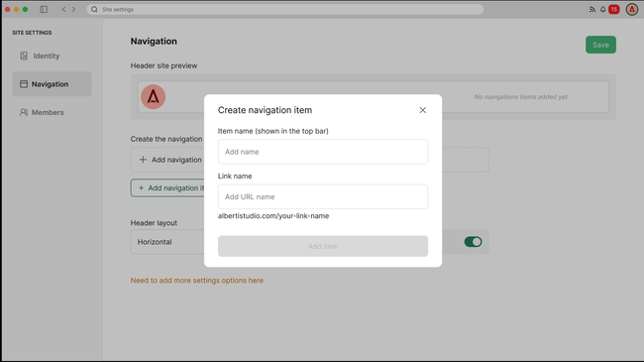Open the RSS feed icon

tap(592, 10)
